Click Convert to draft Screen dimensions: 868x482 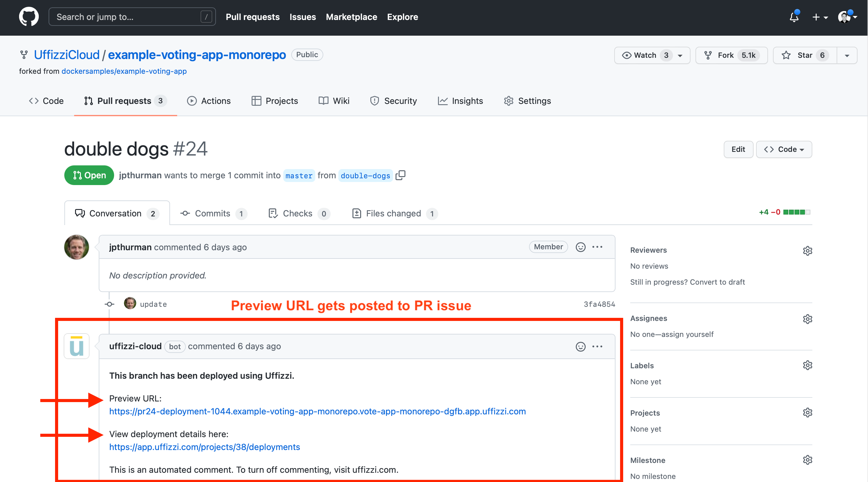point(717,282)
